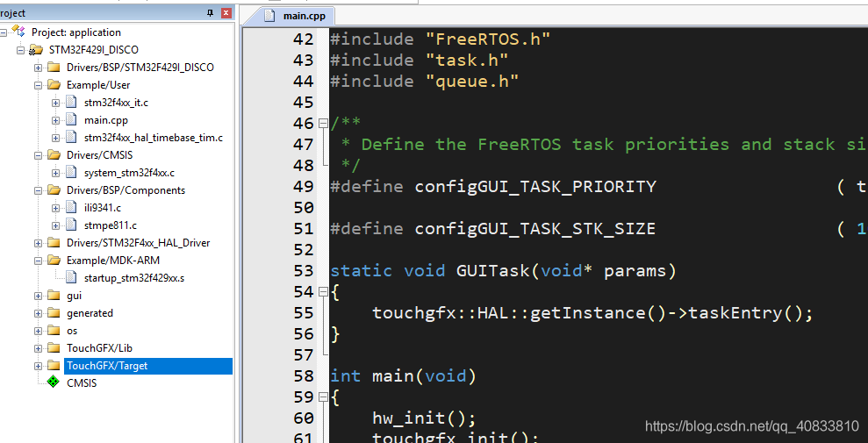Click the Example/User open folder icon
Image resolution: width=868 pixels, height=443 pixels.
point(54,85)
